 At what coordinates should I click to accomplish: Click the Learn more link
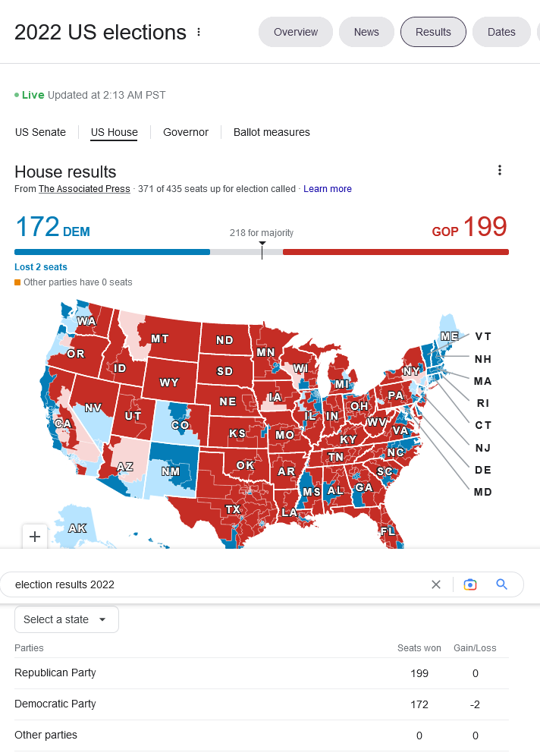[328, 189]
